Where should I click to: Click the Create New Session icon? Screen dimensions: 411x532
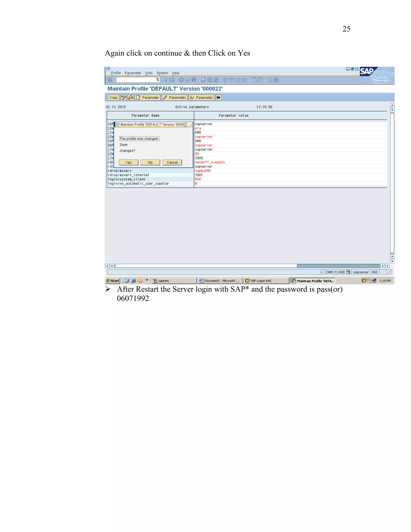[x=254, y=80]
